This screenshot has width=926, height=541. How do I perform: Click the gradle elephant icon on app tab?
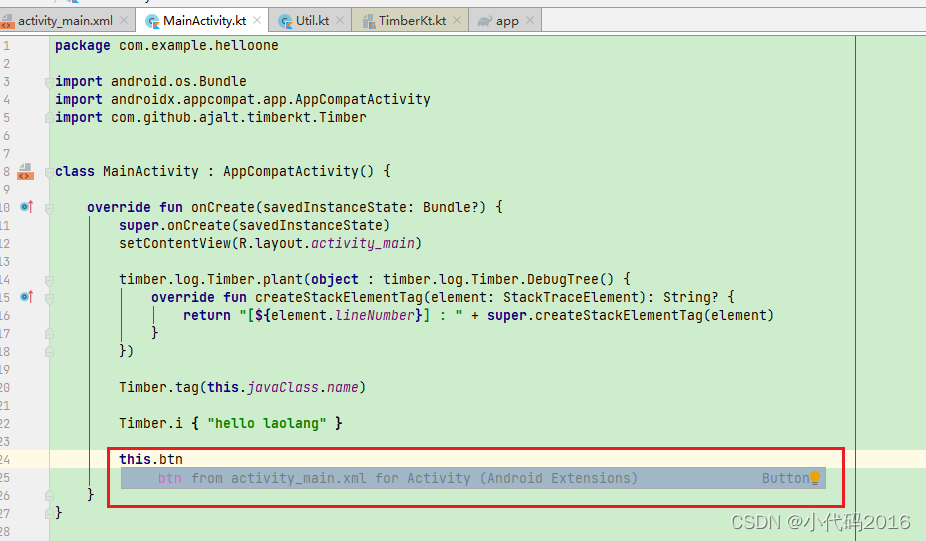[484, 22]
